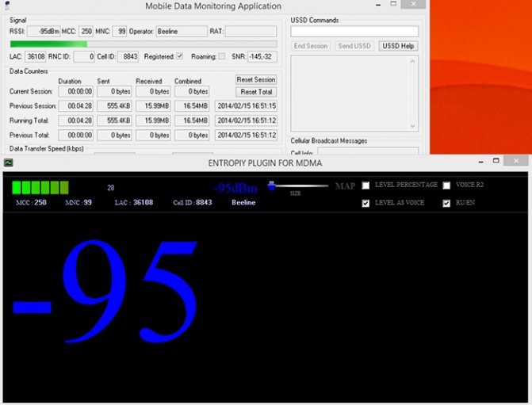
Task: Click the Beeline operator label in the plugin
Action: click(243, 203)
